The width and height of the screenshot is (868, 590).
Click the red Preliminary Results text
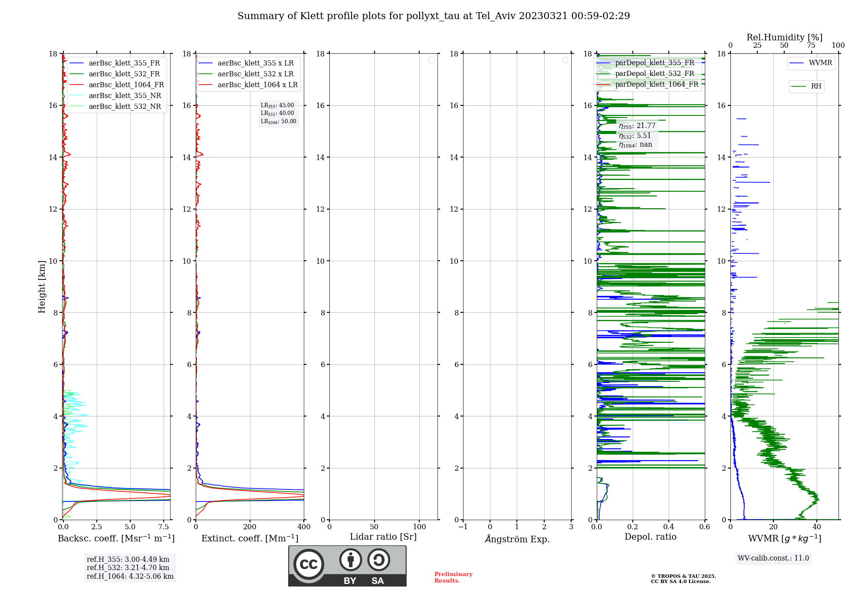click(454, 577)
